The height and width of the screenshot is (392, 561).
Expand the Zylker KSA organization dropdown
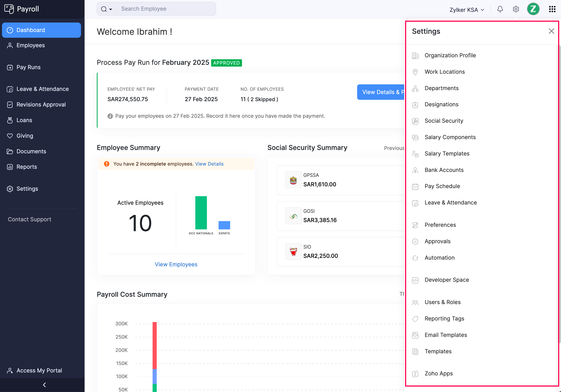click(467, 10)
